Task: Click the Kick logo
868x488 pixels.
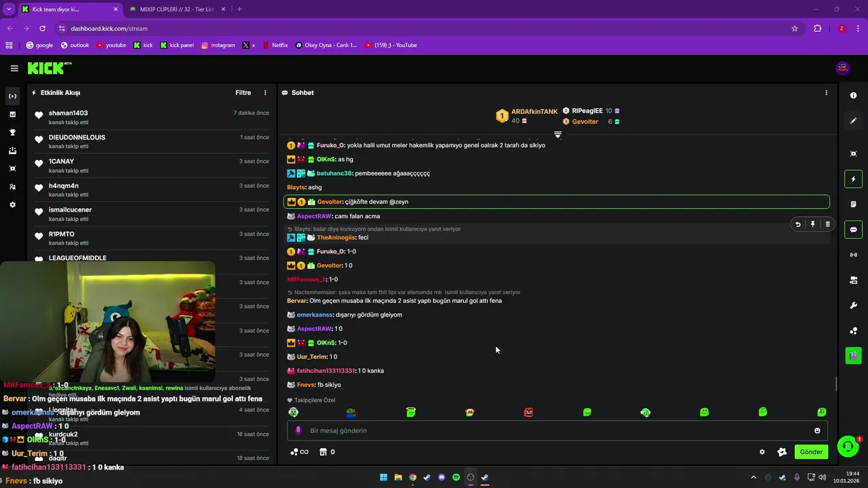Action: 49,68
